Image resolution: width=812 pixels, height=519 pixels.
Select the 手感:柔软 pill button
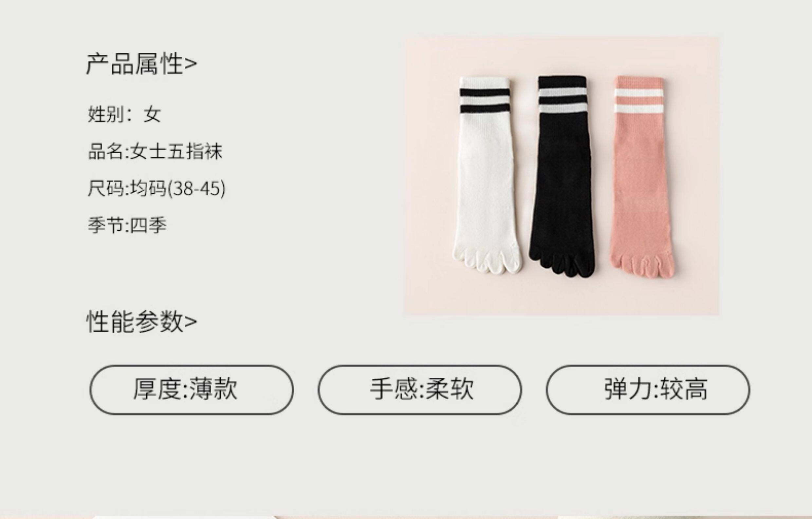point(420,390)
